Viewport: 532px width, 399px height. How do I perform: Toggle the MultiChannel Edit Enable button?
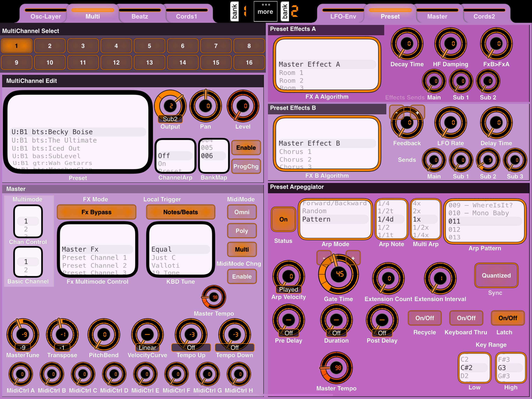click(246, 147)
